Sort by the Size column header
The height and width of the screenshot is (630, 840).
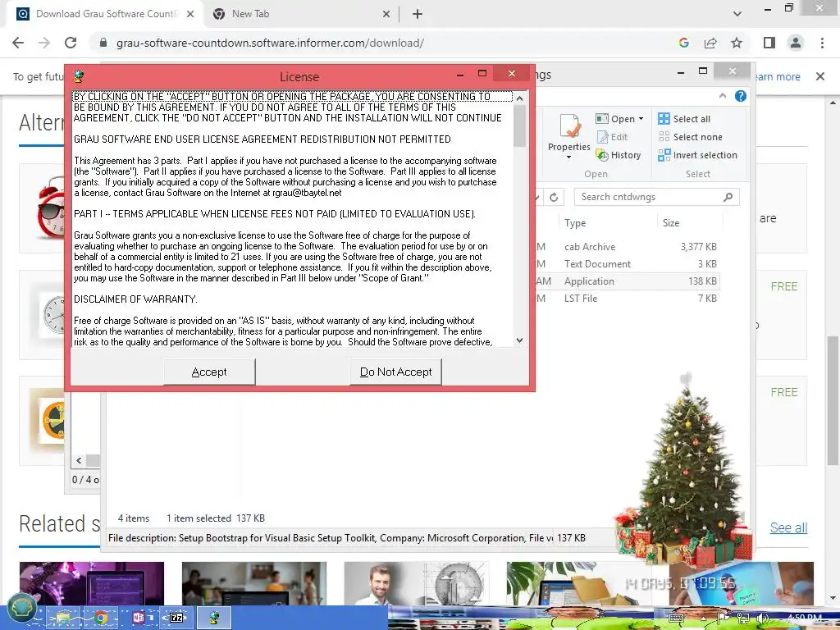(x=671, y=223)
